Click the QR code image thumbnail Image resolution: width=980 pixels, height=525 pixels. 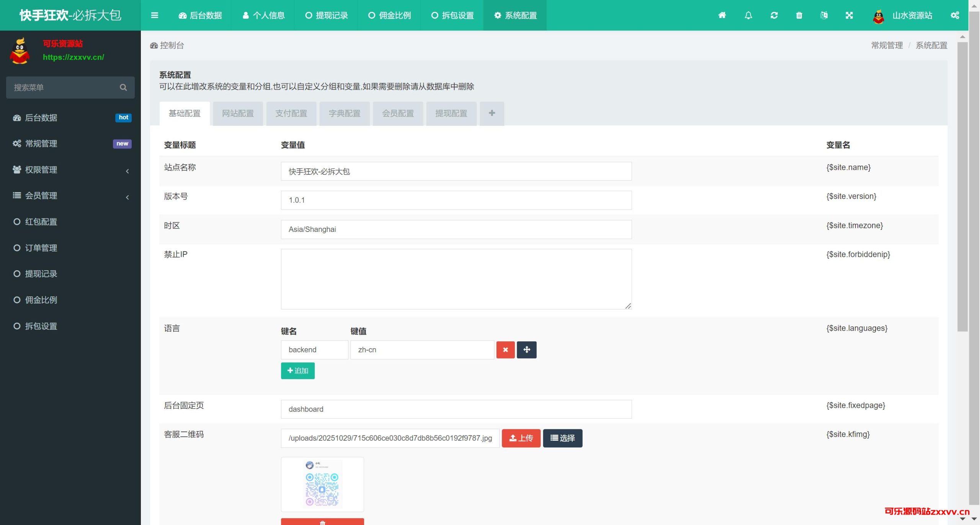(x=322, y=484)
